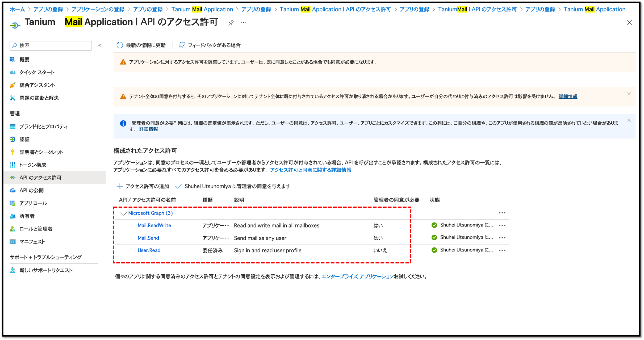
Task: Open the 概要 (Overview) section
Action: [x=24, y=59]
